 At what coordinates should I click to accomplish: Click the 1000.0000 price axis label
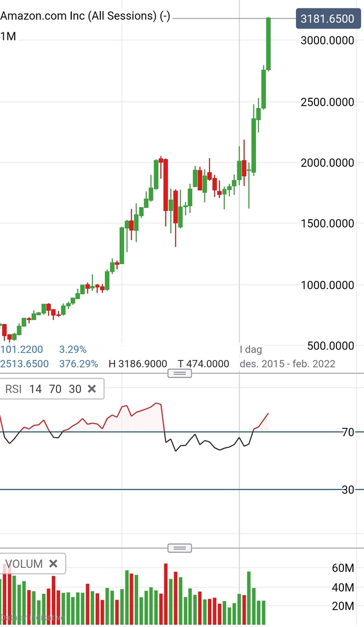328,285
